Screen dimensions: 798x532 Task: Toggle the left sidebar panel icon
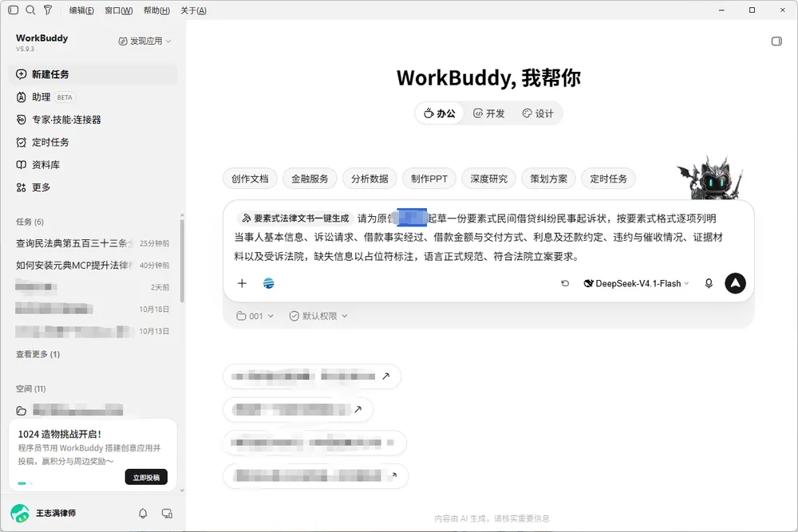pyautogui.click(x=14, y=10)
